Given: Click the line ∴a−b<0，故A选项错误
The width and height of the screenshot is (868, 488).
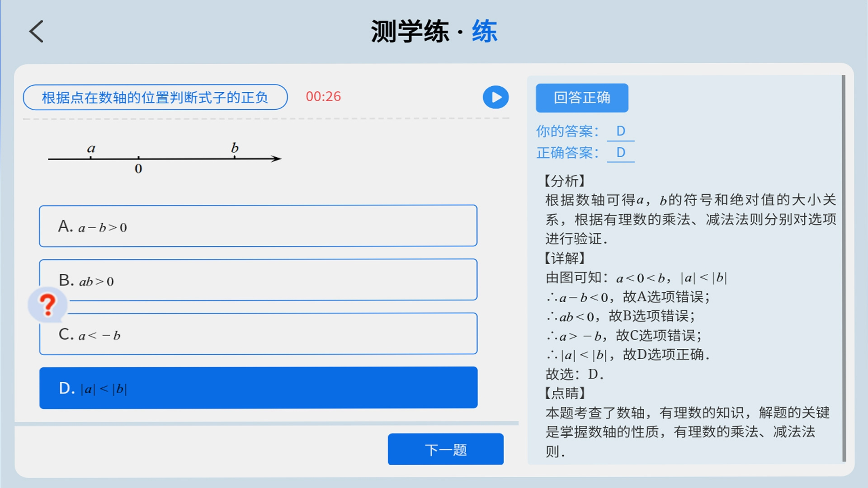Looking at the screenshot, I should [628, 297].
